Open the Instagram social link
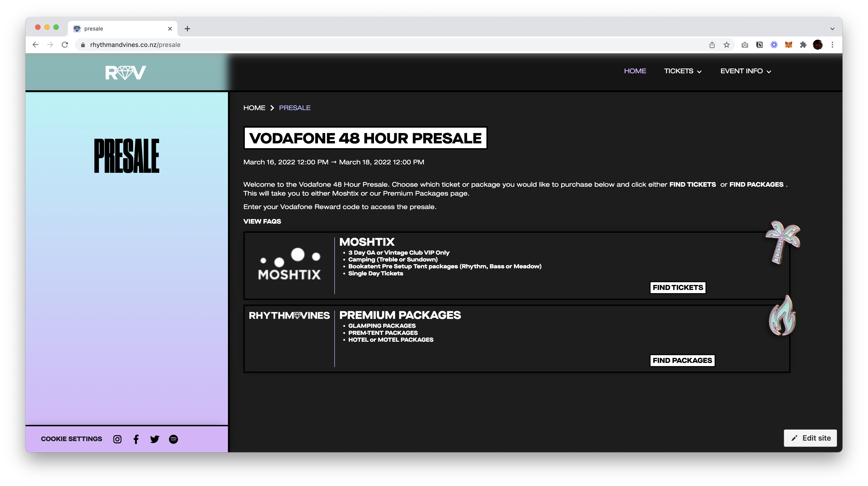Image resolution: width=868 pixels, height=486 pixels. click(x=117, y=439)
